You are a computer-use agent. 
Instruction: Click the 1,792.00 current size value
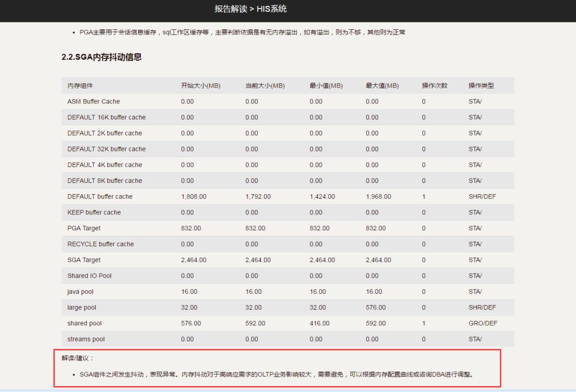[258, 197]
